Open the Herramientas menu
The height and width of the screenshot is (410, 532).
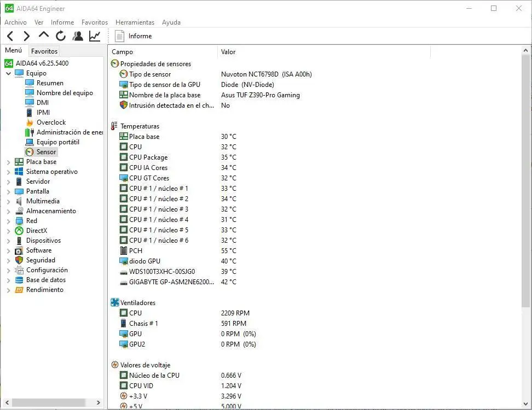pos(135,22)
